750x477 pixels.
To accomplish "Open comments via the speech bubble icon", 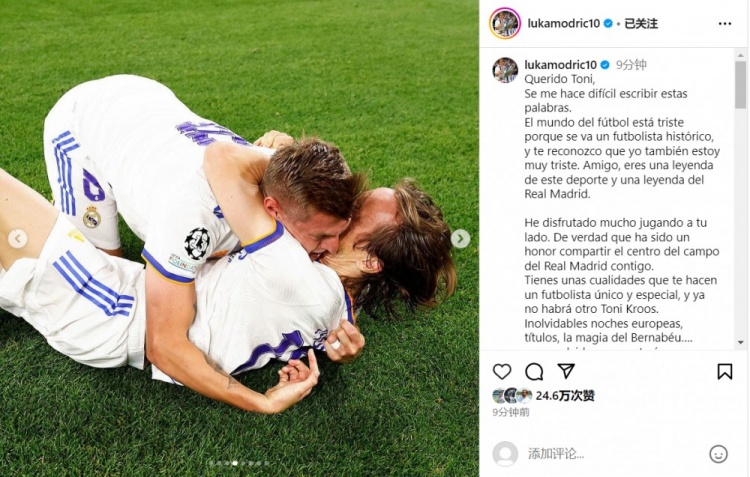I will pyautogui.click(x=534, y=371).
